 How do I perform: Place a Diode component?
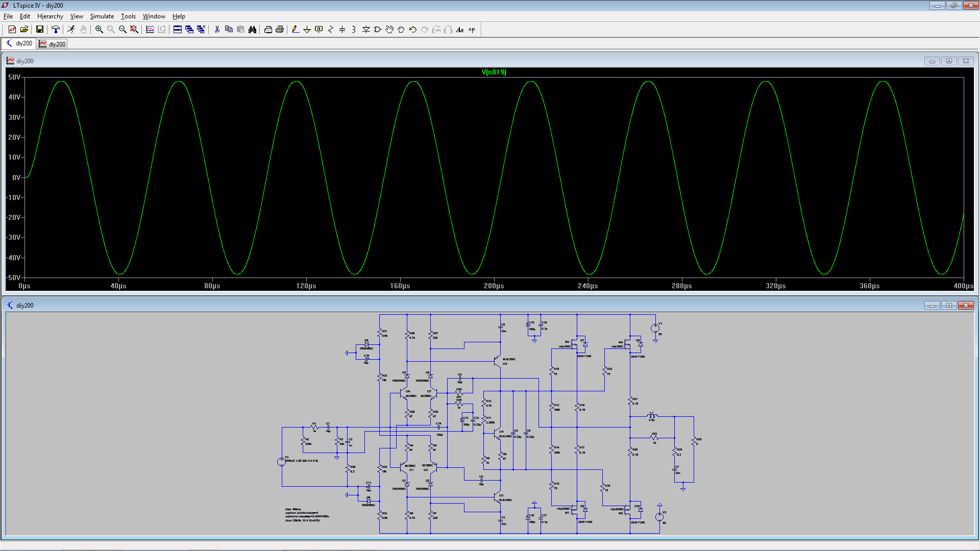366,30
